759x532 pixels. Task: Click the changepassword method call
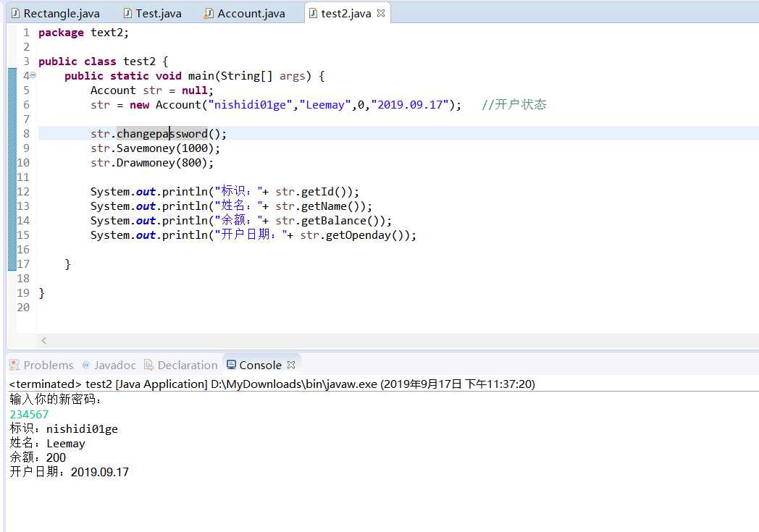162,134
